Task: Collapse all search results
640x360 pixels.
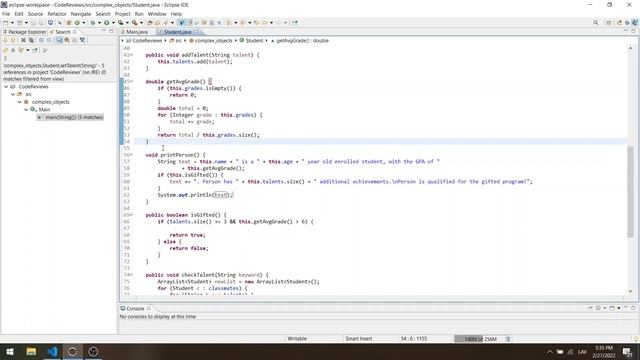Action: point(49,40)
